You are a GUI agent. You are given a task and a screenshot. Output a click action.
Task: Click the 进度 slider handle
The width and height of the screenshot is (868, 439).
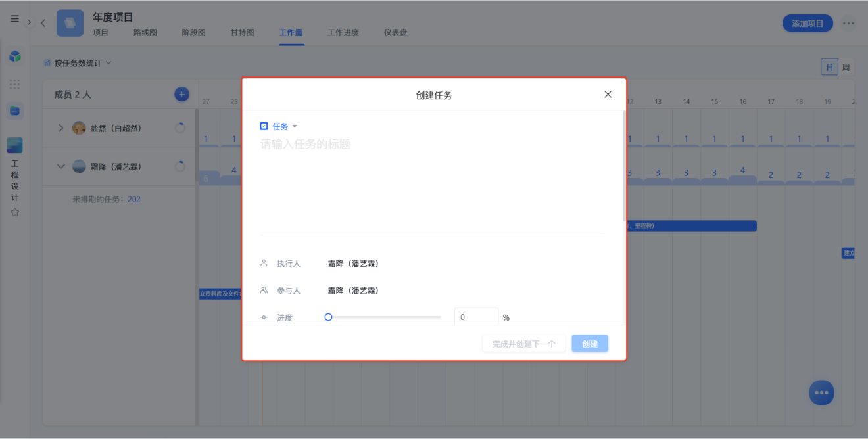pyautogui.click(x=328, y=317)
